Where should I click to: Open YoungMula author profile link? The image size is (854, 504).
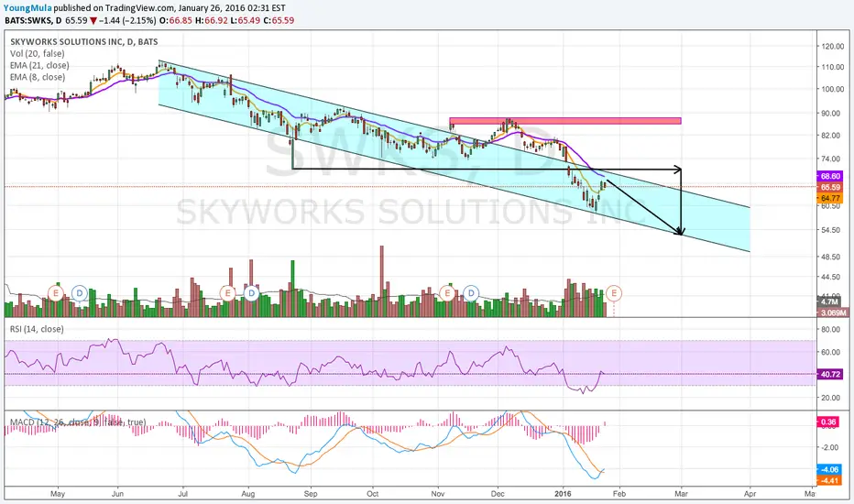coord(27,8)
